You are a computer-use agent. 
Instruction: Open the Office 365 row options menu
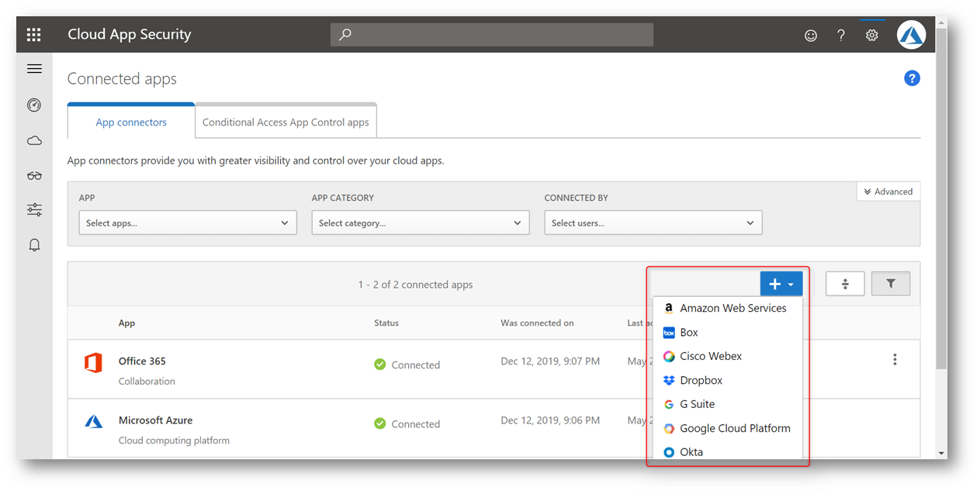point(895,360)
